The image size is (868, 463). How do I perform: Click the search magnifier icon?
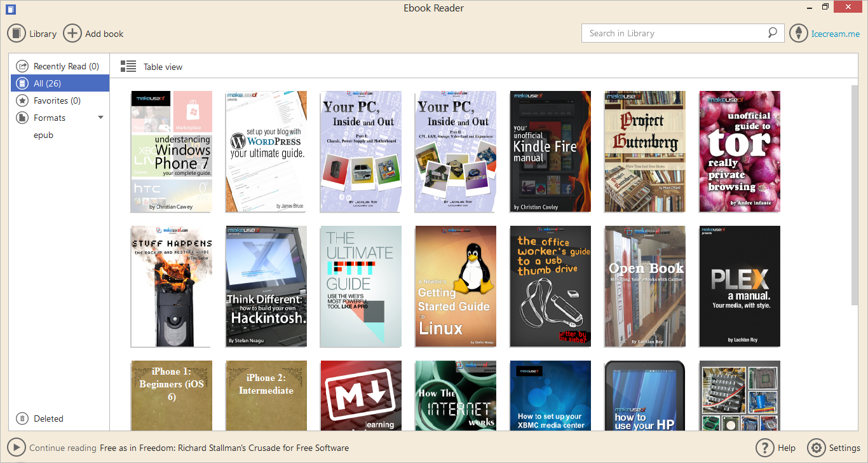coord(772,33)
